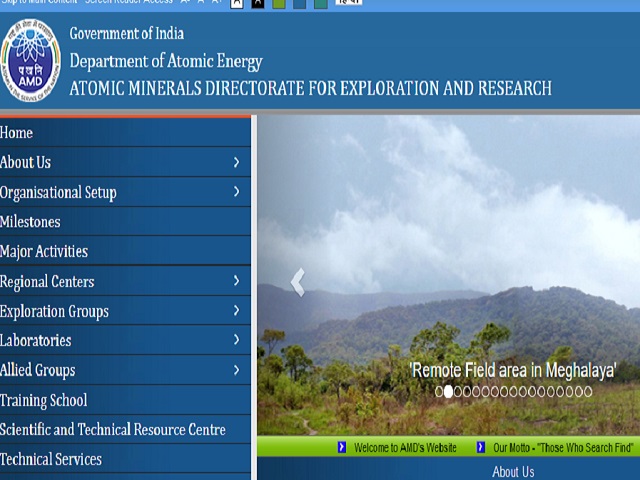The image size is (640, 480).
Task: Open the Milestones menu item
Action: 125,222
